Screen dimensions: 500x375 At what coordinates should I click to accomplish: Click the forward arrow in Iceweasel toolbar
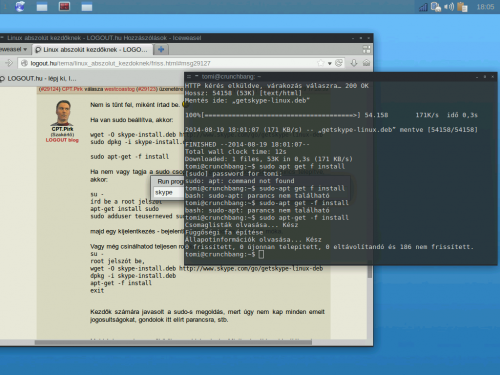coord(9,63)
